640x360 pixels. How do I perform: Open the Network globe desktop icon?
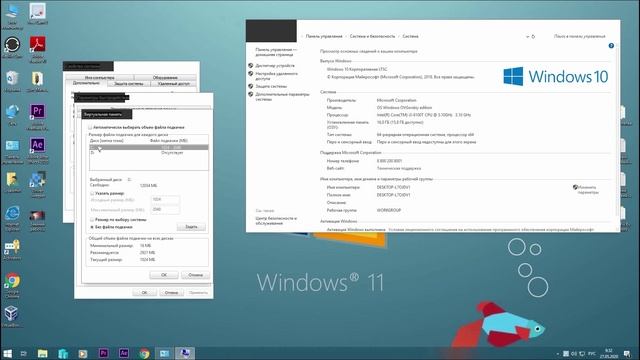pyautogui.click(x=12, y=114)
